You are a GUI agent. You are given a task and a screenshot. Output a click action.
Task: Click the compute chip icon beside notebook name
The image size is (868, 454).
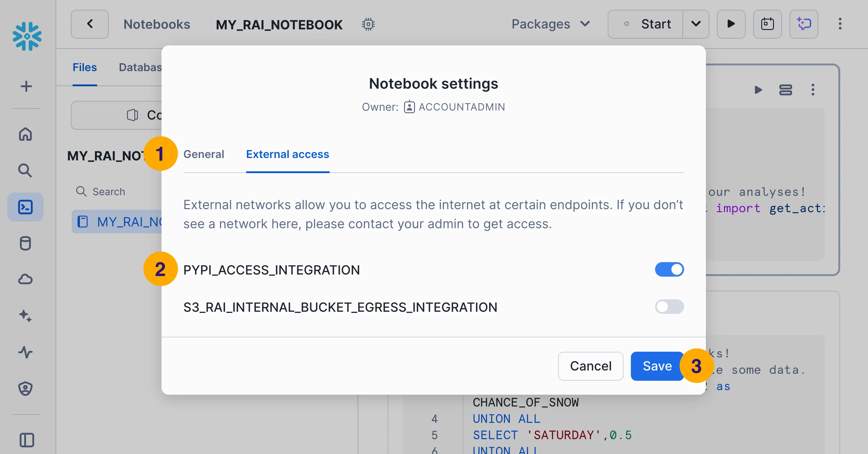[x=368, y=24]
